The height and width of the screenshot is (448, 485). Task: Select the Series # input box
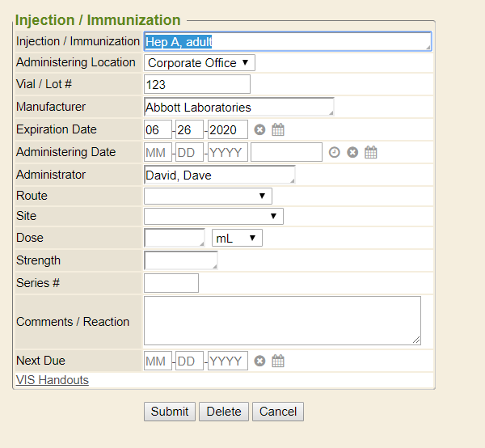click(171, 283)
